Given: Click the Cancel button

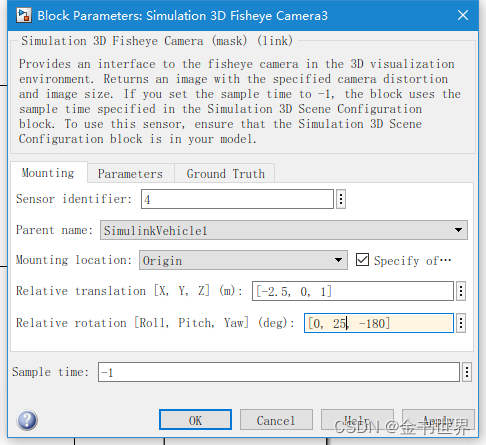Looking at the screenshot, I should click(x=276, y=420).
